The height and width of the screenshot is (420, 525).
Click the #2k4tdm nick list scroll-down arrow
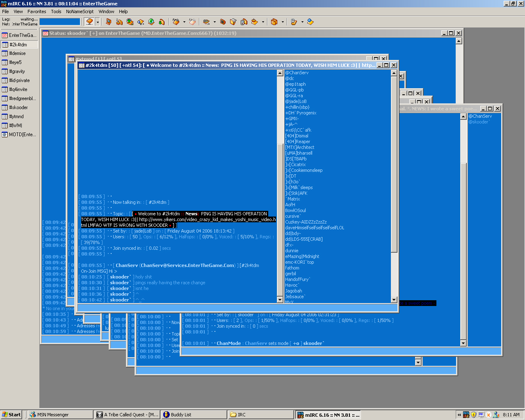tap(394, 300)
